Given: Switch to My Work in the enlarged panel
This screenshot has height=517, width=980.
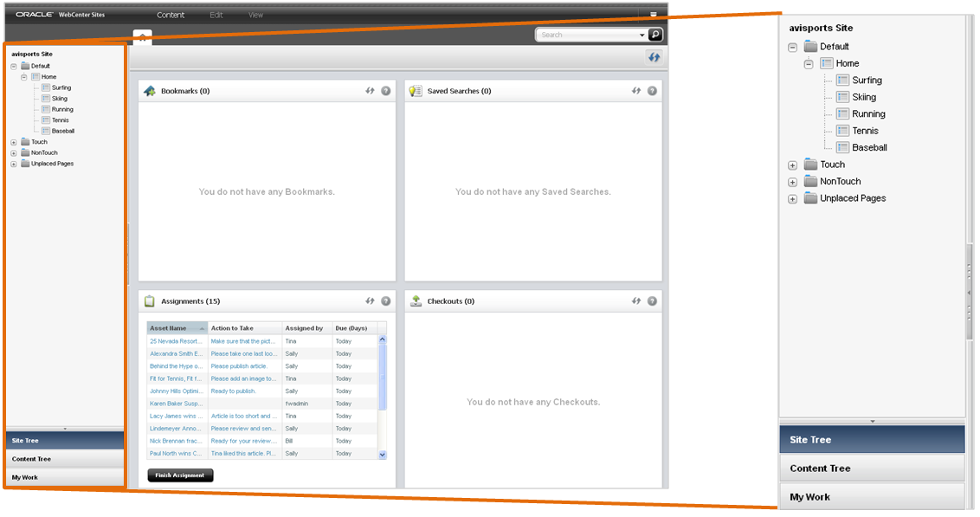Looking at the screenshot, I should 873,497.
